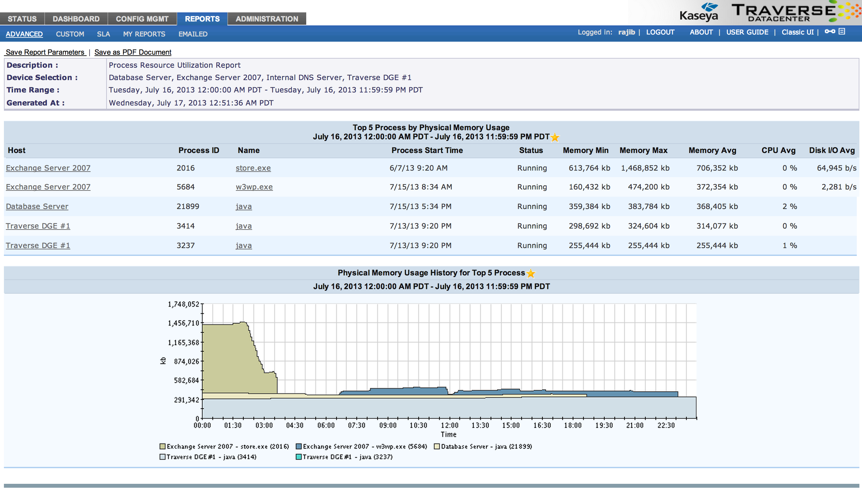Image resolution: width=862 pixels, height=504 pixels.
Task: Click the star icon beside the Top 5 Process title
Action: coord(555,137)
